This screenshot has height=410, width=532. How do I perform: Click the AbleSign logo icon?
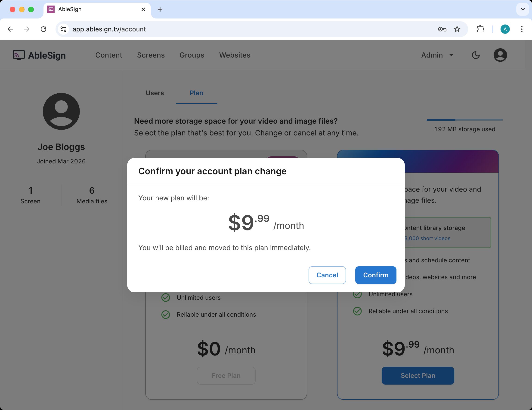pos(19,55)
